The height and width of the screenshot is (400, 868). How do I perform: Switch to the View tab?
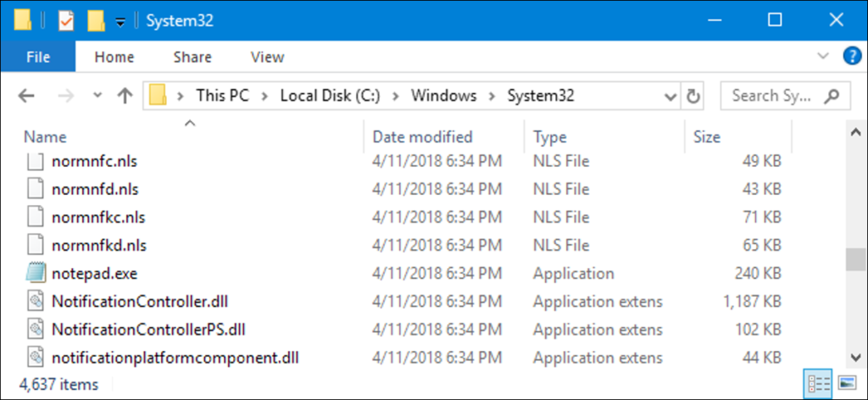tap(267, 58)
